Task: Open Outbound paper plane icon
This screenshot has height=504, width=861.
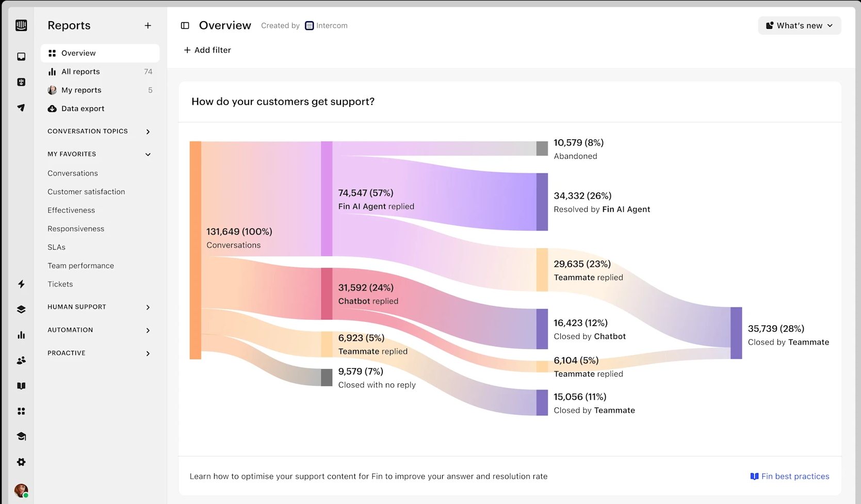Action: (21, 108)
